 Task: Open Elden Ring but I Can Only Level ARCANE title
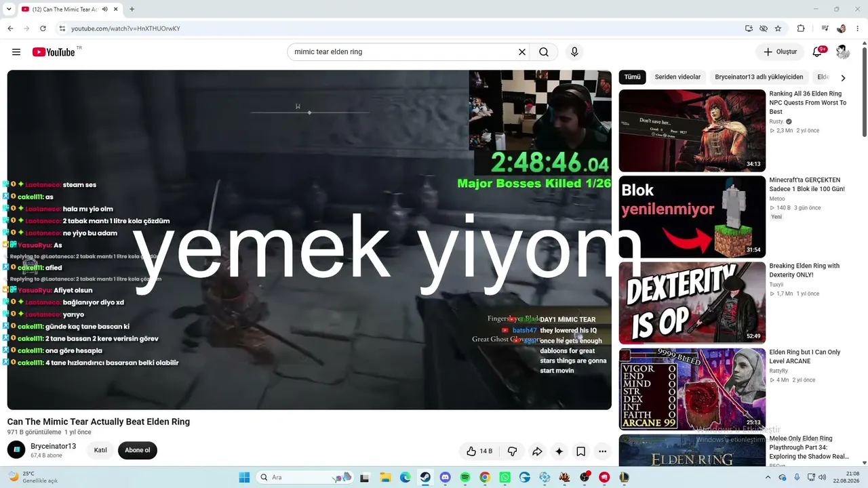(805, 357)
